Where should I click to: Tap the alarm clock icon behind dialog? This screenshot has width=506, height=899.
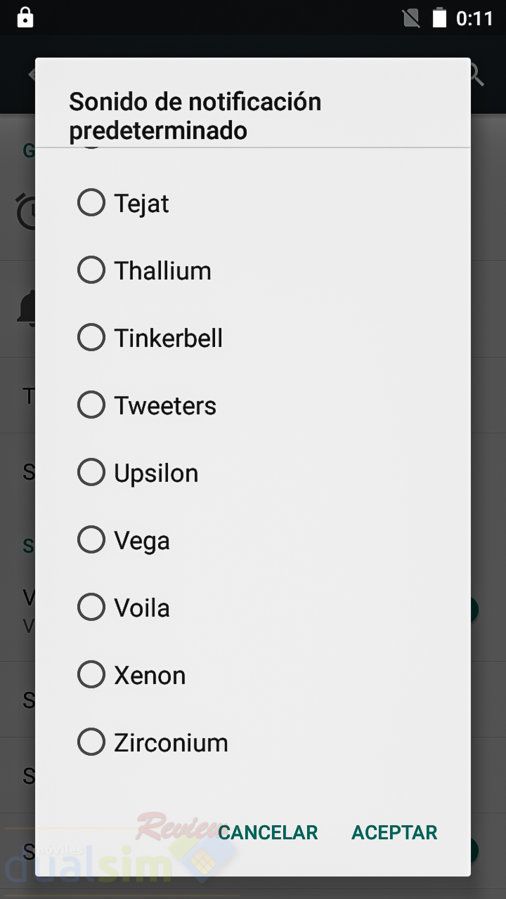pos(25,212)
